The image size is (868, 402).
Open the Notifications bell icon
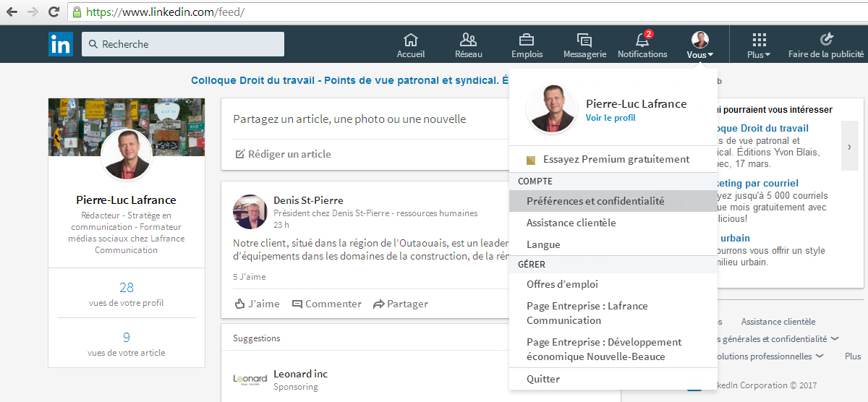click(642, 40)
